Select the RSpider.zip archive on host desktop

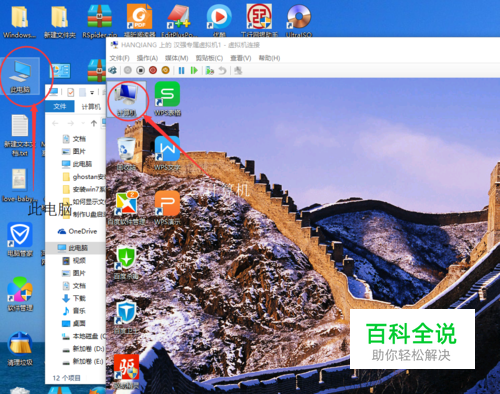coord(100,22)
